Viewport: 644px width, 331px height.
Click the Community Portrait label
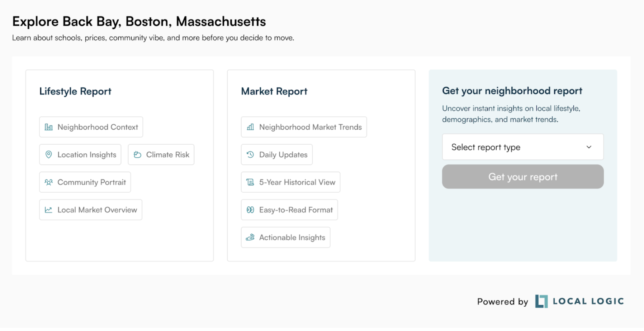pyautogui.click(x=91, y=182)
